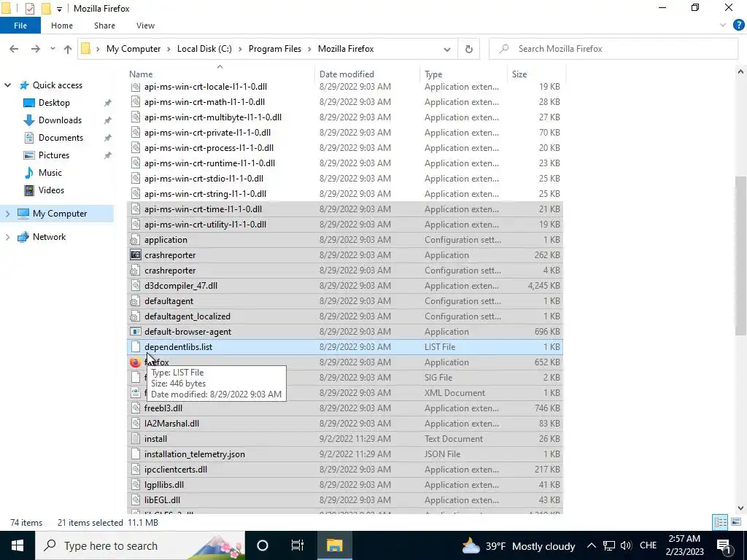Open Documents in navigation pane
The width and height of the screenshot is (747, 560).
61,138
